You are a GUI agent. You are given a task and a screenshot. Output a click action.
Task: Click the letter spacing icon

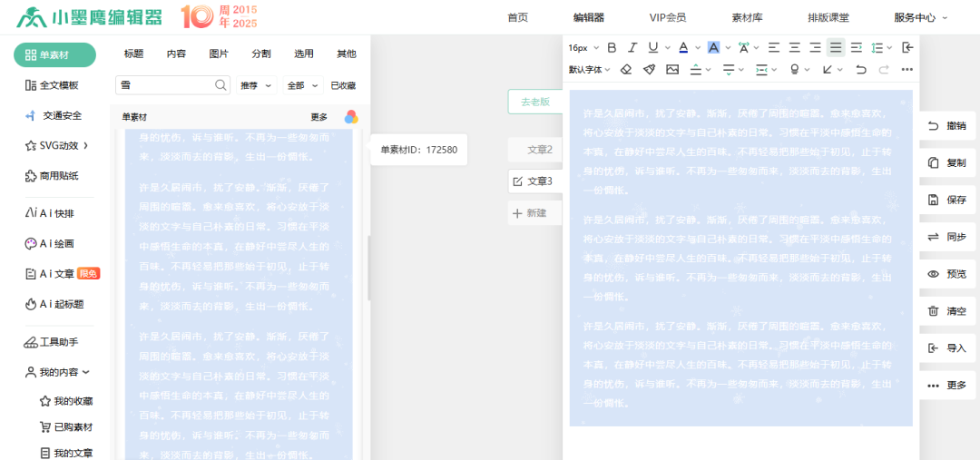[744, 47]
